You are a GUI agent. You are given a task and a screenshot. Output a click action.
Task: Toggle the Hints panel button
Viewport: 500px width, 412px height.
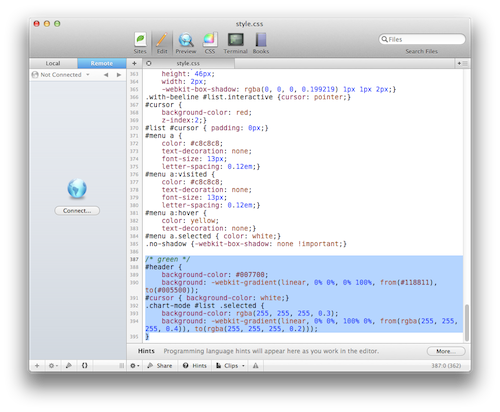click(195, 366)
